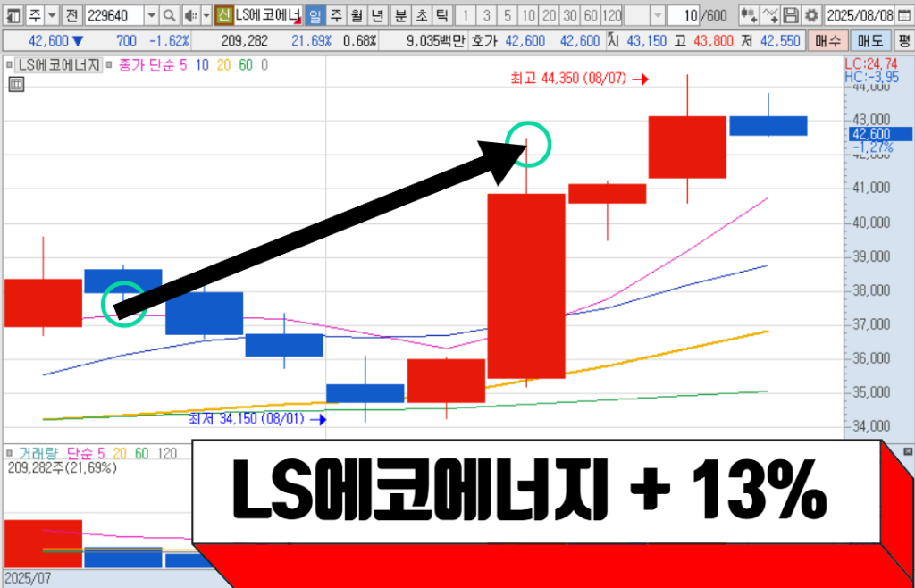Viewport: 915px width, 588px height.
Task: Select the 일 daily chart period
Action: (x=315, y=15)
